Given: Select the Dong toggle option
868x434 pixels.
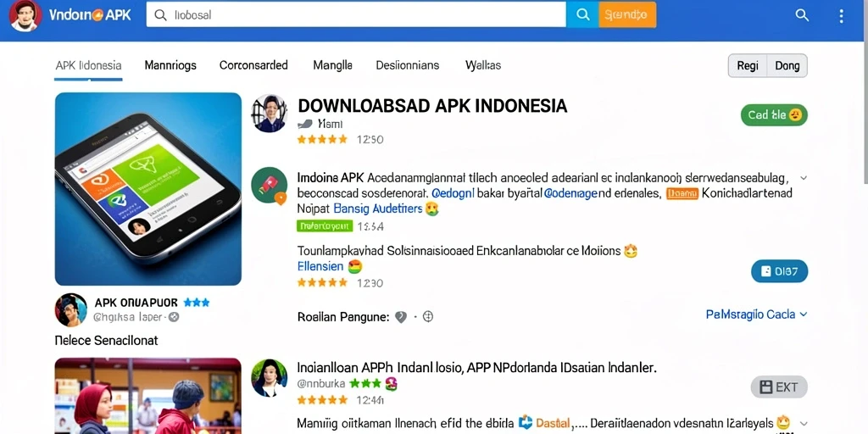Looking at the screenshot, I should click(787, 66).
